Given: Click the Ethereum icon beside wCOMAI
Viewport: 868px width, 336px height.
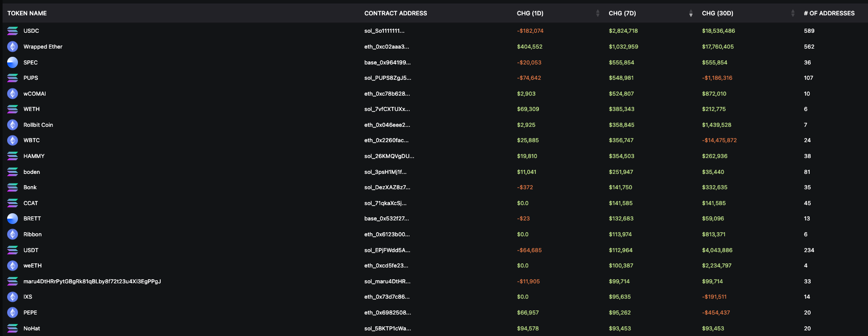Looking at the screenshot, I should 13,94.
